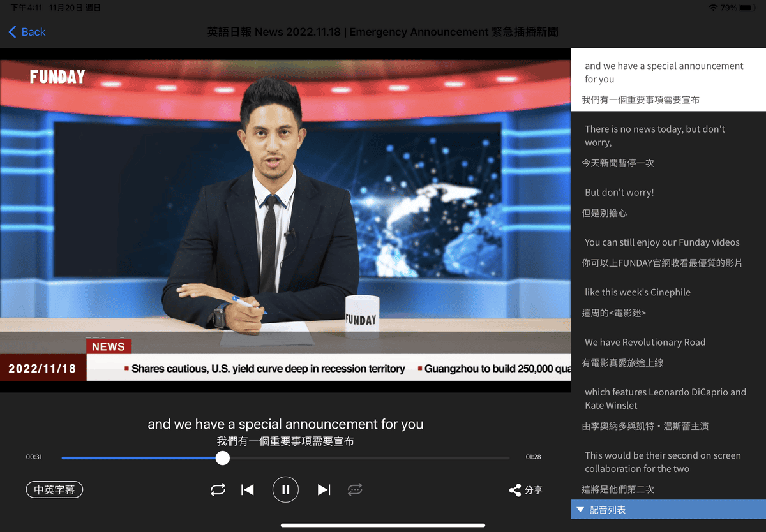Tap translation 今天新聞暫停一次
The height and width of the screenshot is (532, 766).
pyautogui.click(x=618, y=163)
